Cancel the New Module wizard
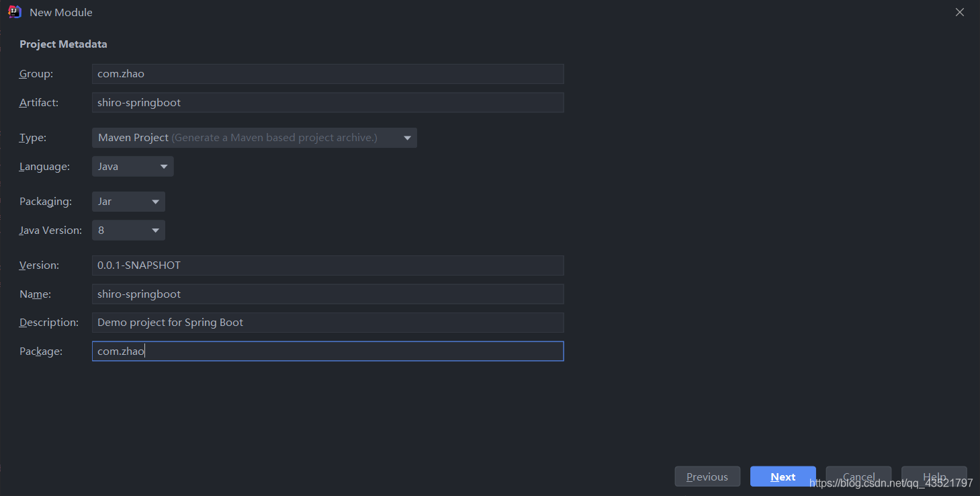Image resolution: width=980 pixels, height=496 pixels. [858, 477]
